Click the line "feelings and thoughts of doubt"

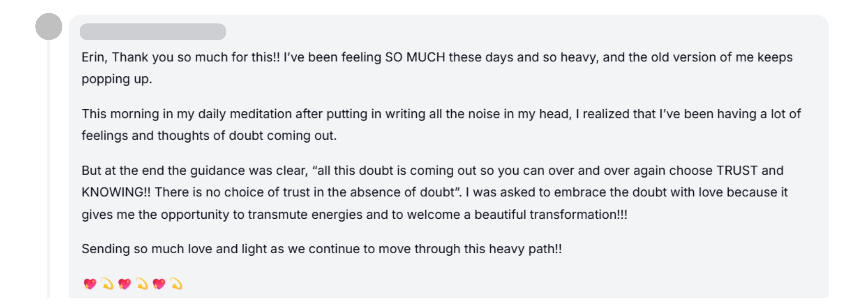coord(209,136)
